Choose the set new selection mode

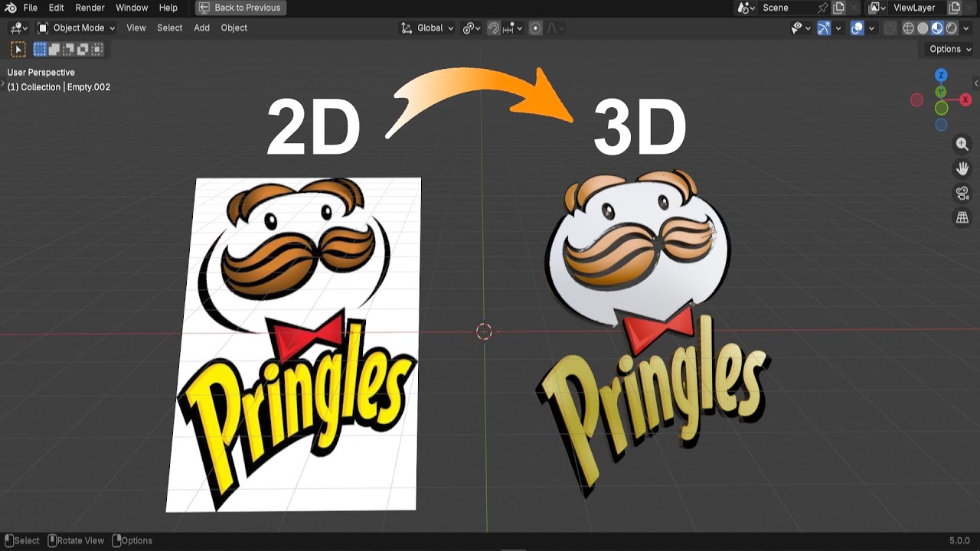pos(40,50)
